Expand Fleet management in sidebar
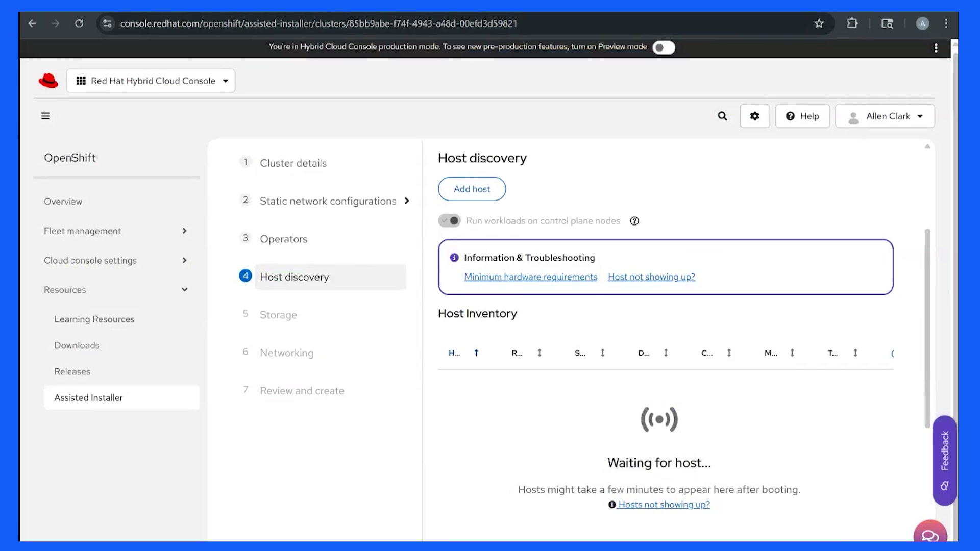The width and height of the screenshot is (980, 551). [116, 231]
